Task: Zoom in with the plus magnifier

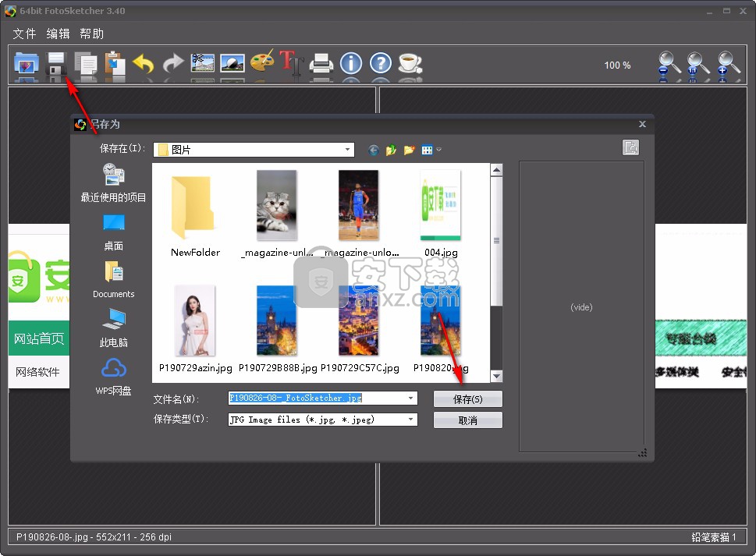Action: (728, 64)
